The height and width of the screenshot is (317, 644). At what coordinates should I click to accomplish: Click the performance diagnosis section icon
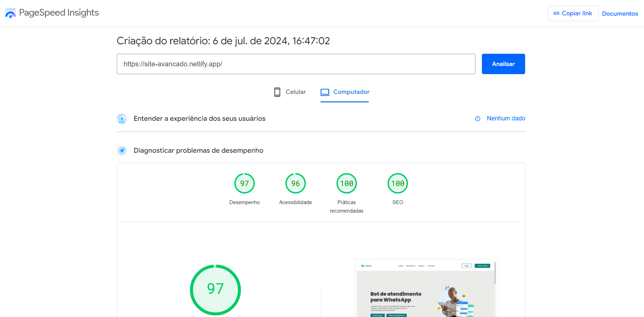(122, 151)
